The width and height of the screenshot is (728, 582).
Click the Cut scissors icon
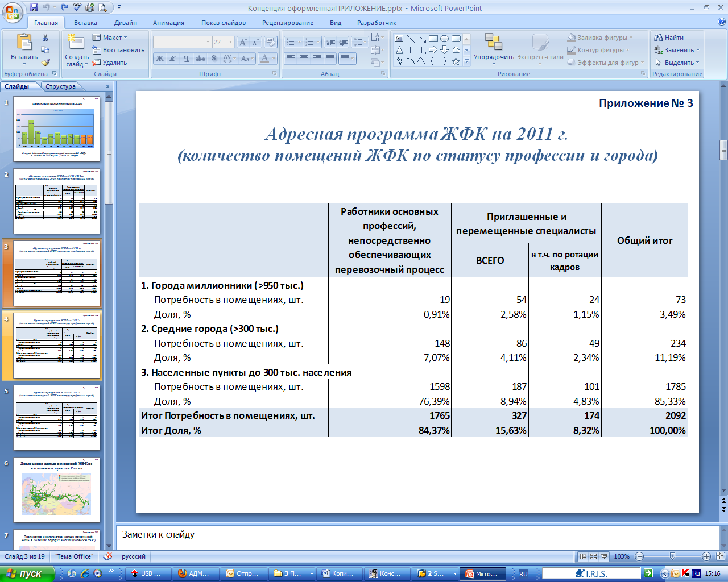coord(45,38)
